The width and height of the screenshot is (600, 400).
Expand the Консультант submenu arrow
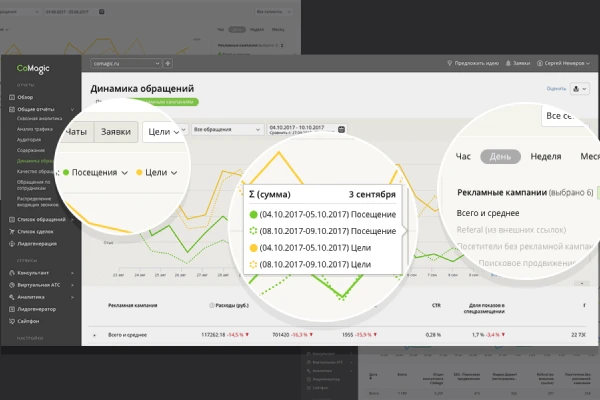(x=72, y=273)
